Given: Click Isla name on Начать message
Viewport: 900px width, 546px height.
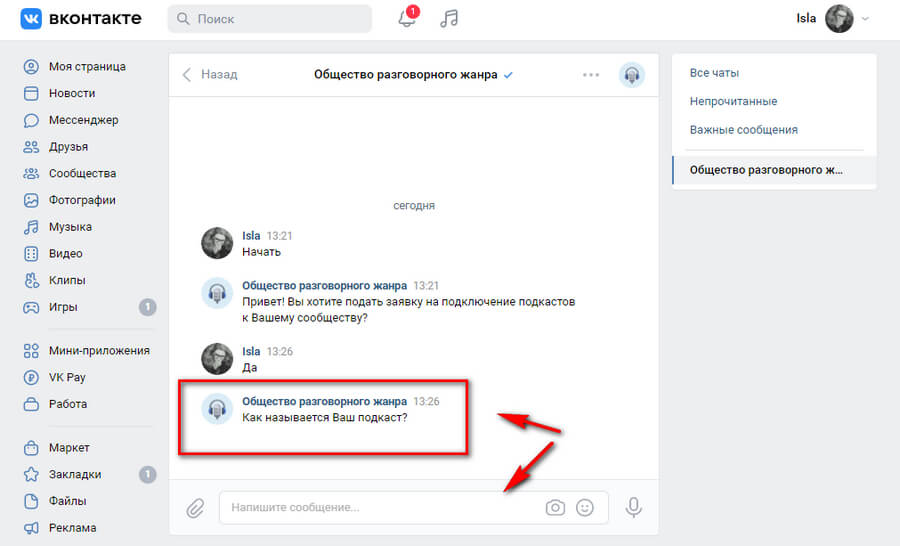Looking at the screenshot, I should pos(251,236).
